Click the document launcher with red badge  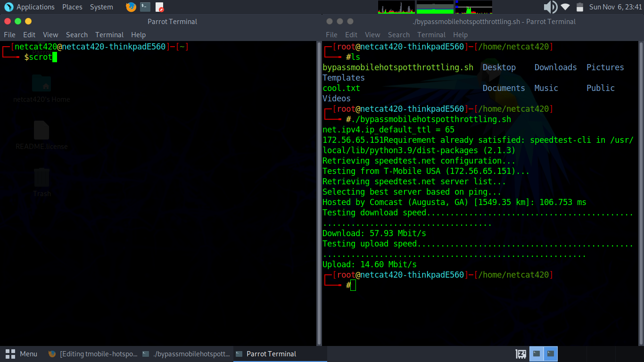[x=159, y=7]
